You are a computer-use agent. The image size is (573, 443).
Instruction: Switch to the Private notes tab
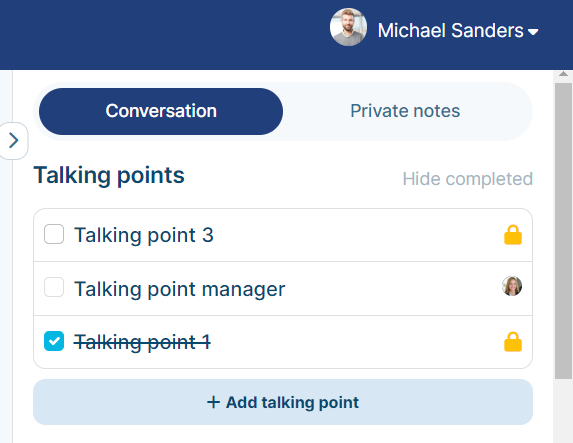pos(405,111)
